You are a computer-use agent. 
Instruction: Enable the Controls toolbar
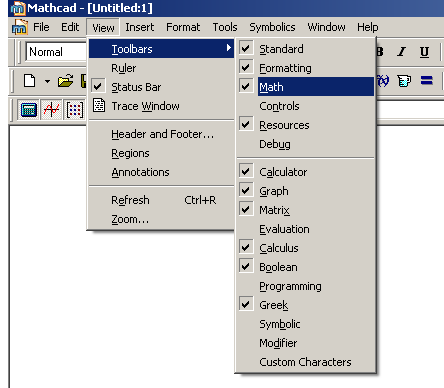[306, 106]
